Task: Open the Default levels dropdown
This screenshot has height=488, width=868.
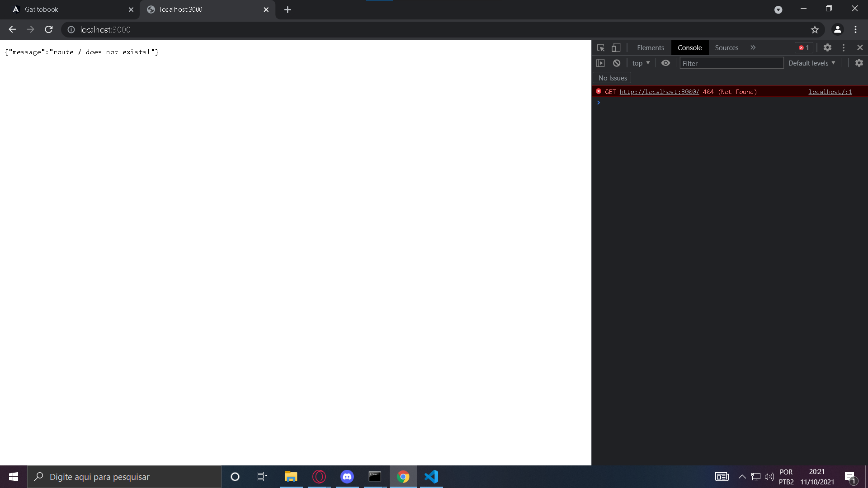Action: click(811, 63)
